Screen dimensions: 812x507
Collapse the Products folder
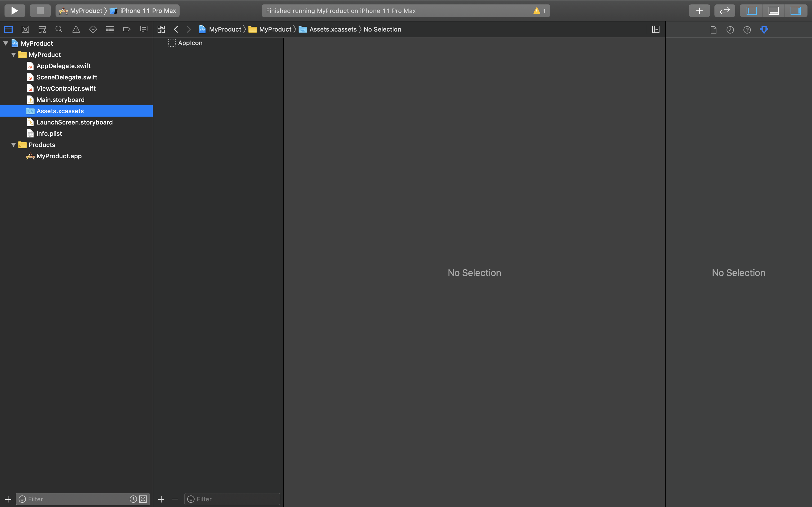[14, 145]
